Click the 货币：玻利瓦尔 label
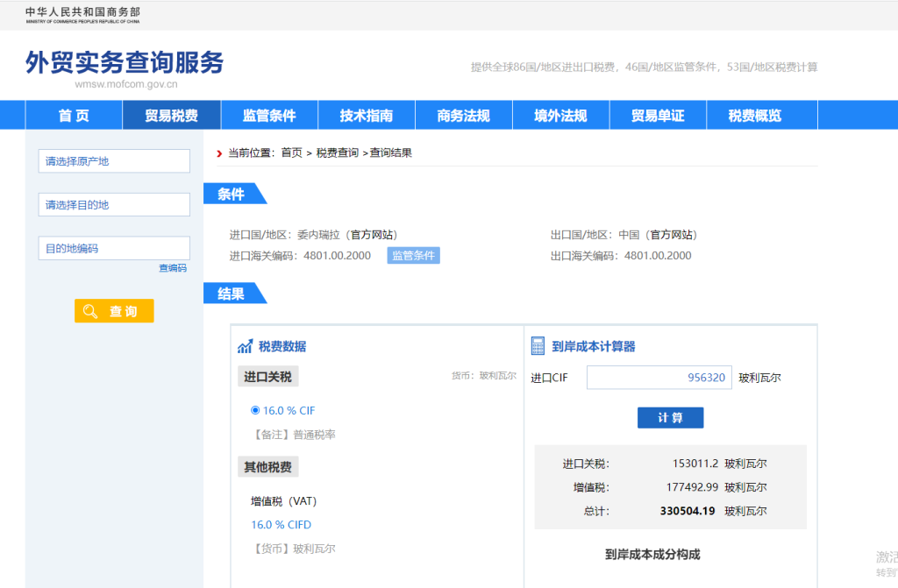898x588 pixels. point(484,376)
